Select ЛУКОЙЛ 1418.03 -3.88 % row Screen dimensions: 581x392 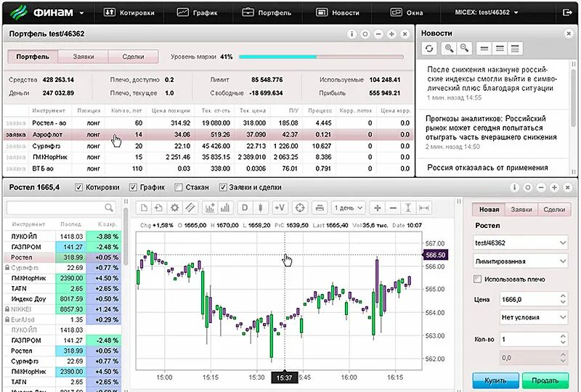click(62, 237)
